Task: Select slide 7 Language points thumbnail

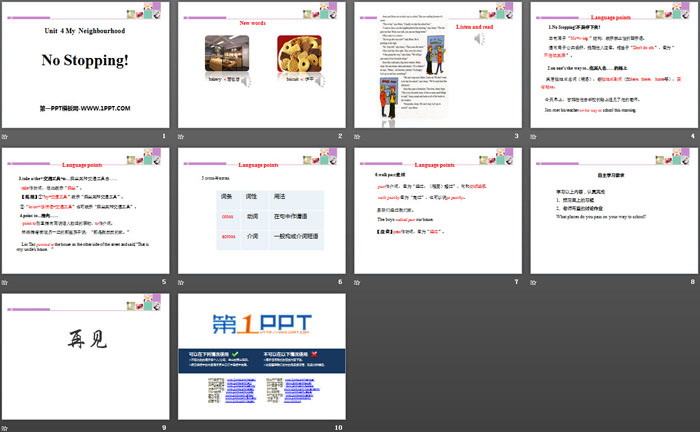Action: click(x=438, y=211)
